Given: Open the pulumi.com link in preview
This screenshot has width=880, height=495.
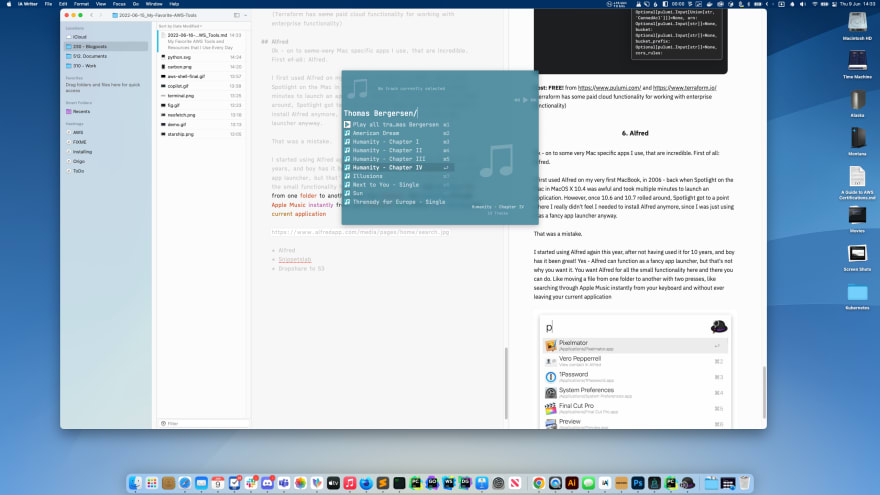Looking at the screenshot, I should (609, 88).
